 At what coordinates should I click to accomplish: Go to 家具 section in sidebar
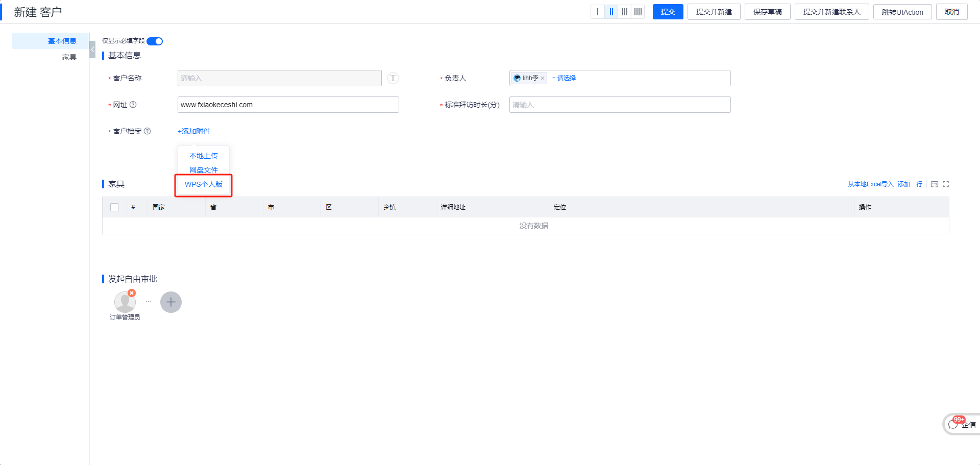tap(69, 57)
